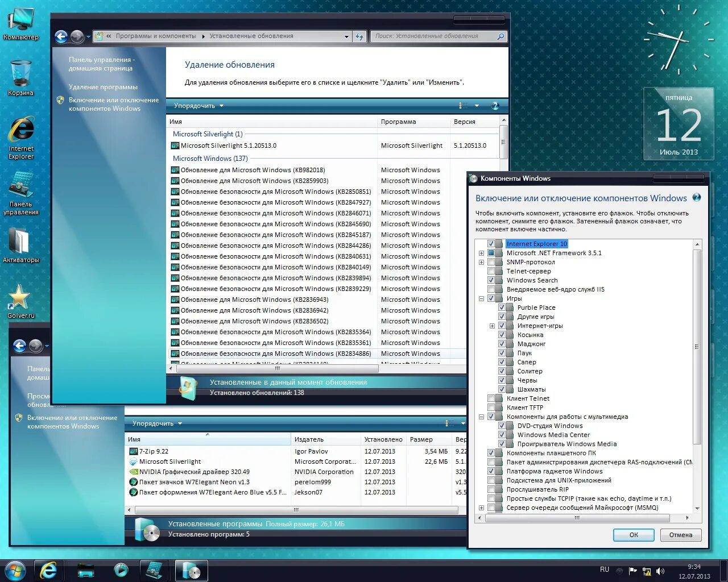
Task: Open Панель управления - домашняя страница link
Action: [101, 64]
